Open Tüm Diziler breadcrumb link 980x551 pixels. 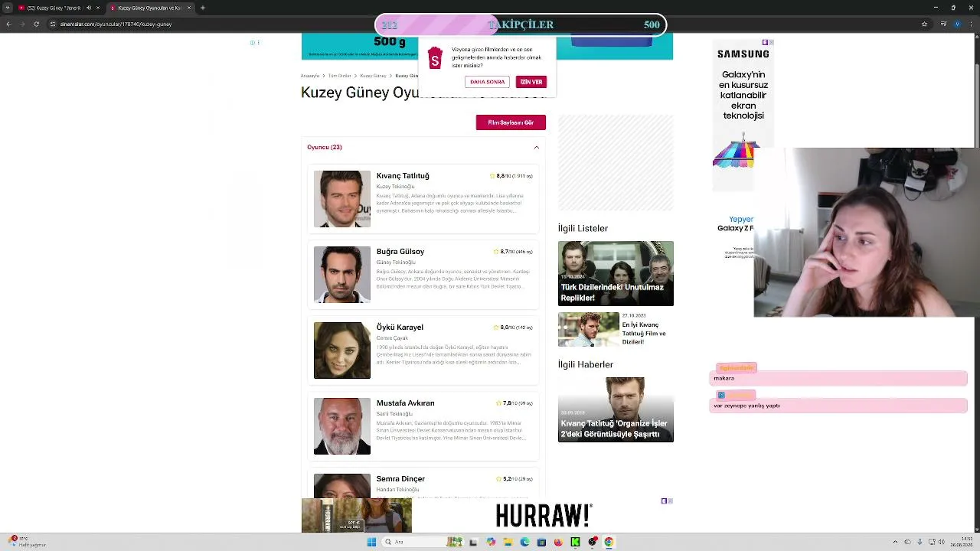pos(339,76)
